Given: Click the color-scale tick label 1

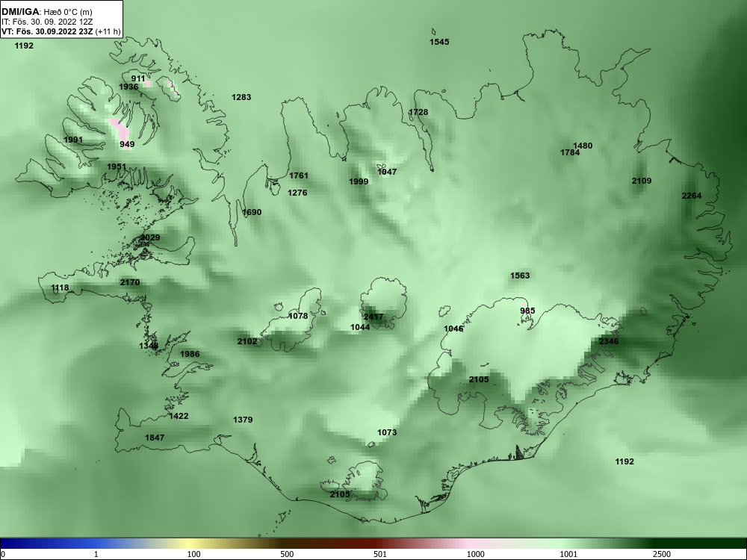Looking at the screenshot, I should click(96, 554).
